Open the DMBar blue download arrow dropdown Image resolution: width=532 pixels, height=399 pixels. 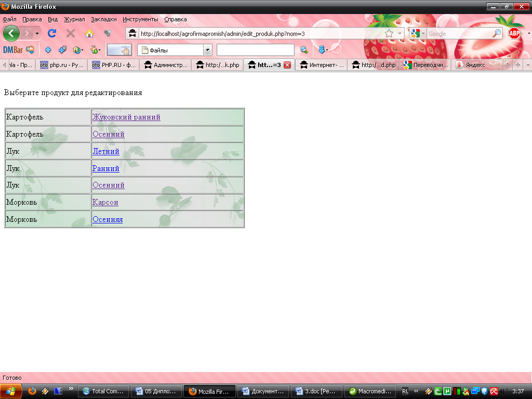click(323, 50)
